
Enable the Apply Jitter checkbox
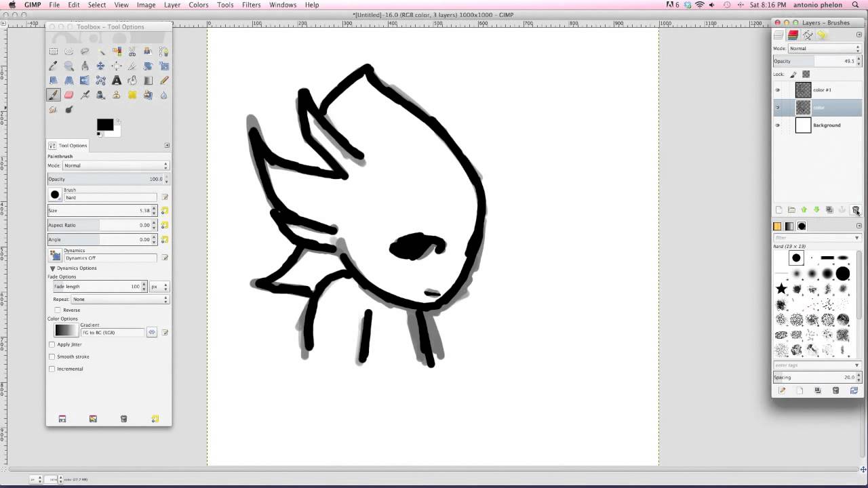coord(52,344)
